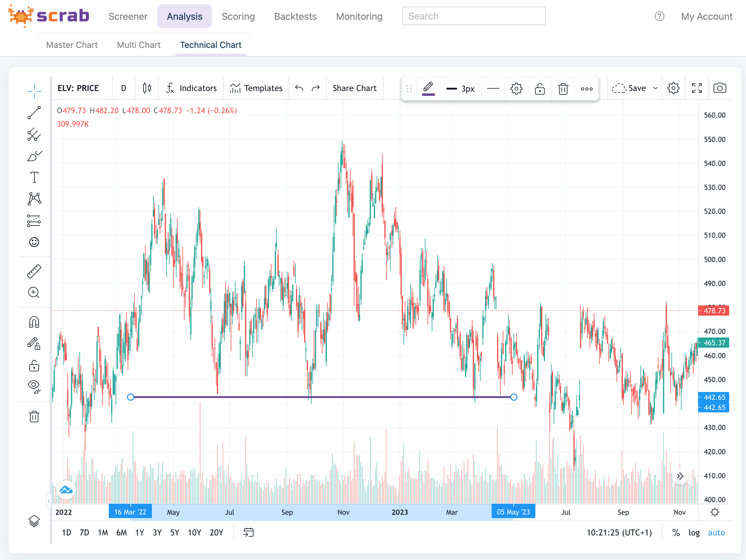Open the timezone 10:21:25 (UTC+1) menu
This screenshot has height=560, width=746.
click(619, 532)
